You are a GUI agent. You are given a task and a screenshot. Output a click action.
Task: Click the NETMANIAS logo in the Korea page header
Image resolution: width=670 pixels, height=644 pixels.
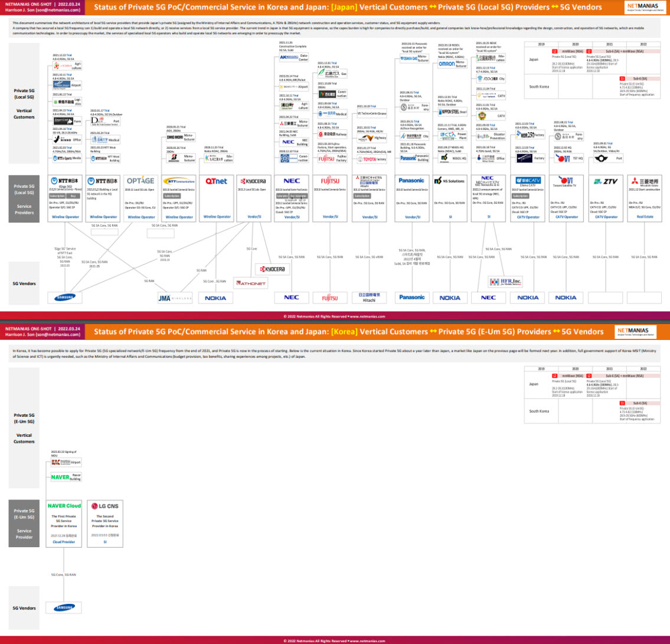coord(635,332)
